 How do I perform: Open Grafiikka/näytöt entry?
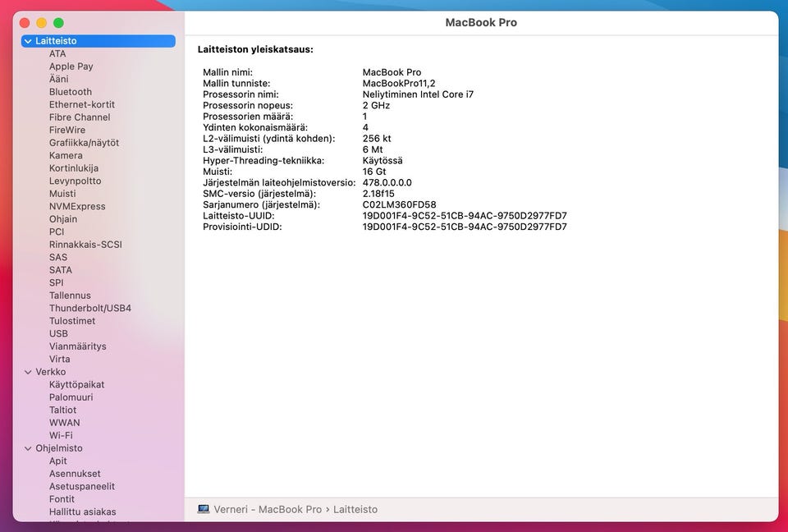coord(84,143)
